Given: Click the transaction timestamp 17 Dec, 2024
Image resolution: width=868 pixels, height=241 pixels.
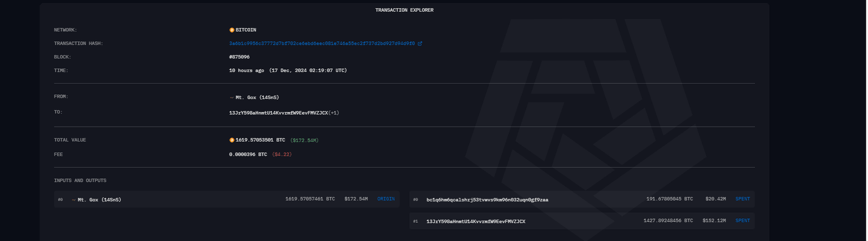Looking at the screenshot, I should click(x=308, y=71).
